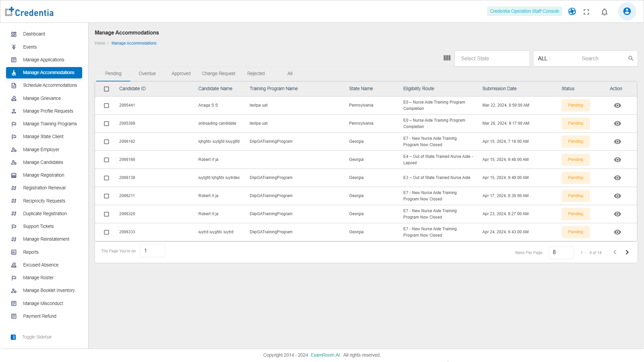Click the notification bell icon
The width and height of the screenshot is (644, 362).
pyautogui.click(x=604, y=12)
